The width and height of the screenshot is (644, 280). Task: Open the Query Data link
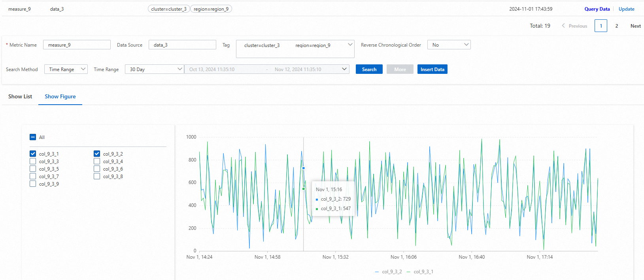click(597, 9)
